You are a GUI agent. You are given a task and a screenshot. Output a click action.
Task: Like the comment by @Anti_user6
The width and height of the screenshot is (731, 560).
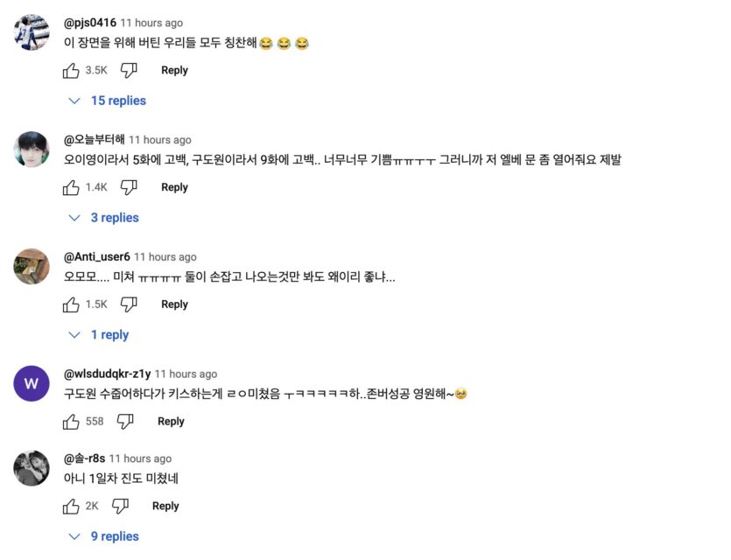(x=72, y=304)
